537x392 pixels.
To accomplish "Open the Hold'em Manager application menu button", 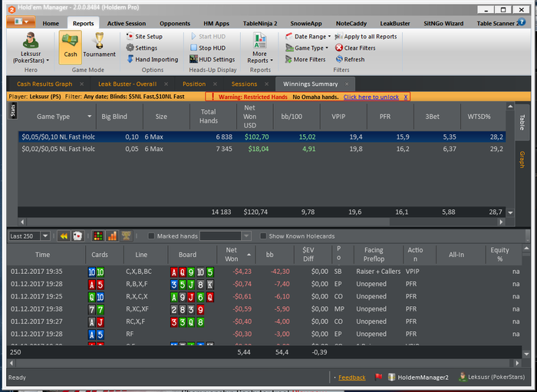I will click(21, 22).
